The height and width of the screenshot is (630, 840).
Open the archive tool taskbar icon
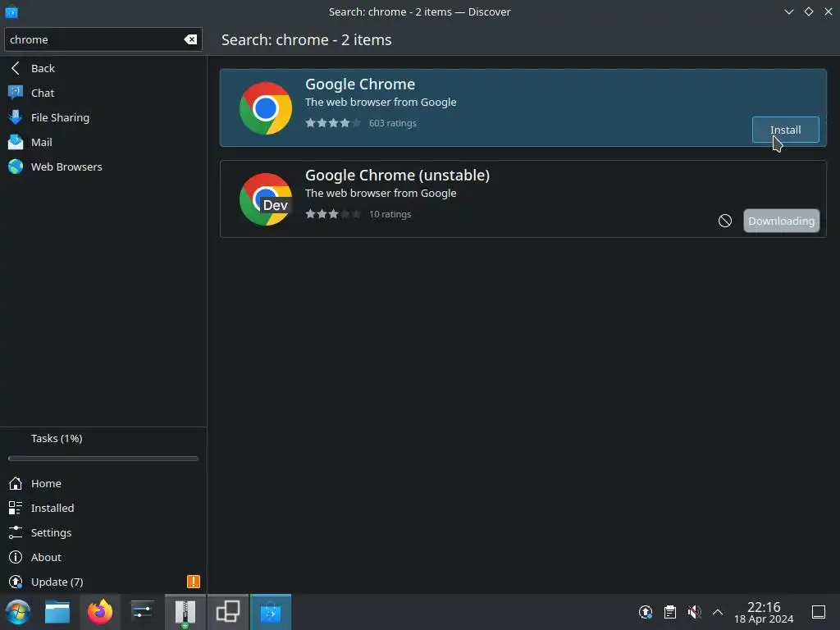(x=185, y=612)
